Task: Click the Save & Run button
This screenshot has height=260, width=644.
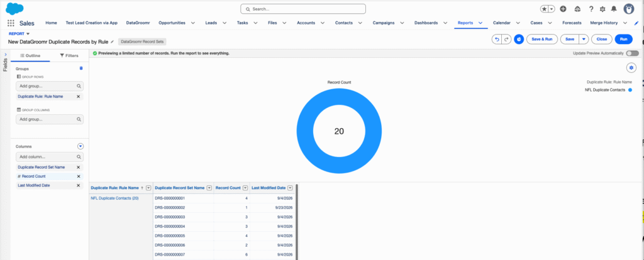Action: (x=542, y=40)
